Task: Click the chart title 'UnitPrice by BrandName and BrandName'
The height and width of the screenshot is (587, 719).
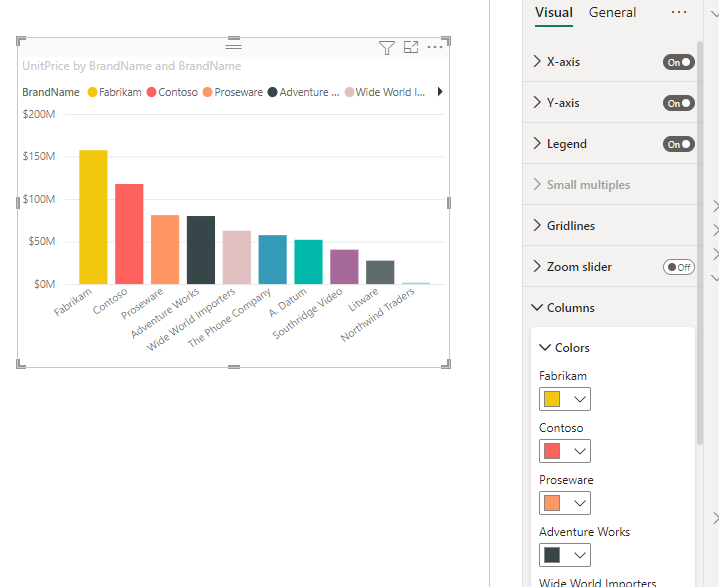Action: pos(132,66)
